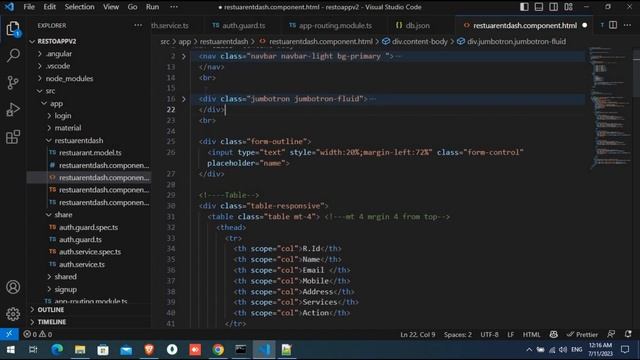Viewport: 640px width, 360px height.
Task: Open customize layout icon
Action: click(568, 7)
